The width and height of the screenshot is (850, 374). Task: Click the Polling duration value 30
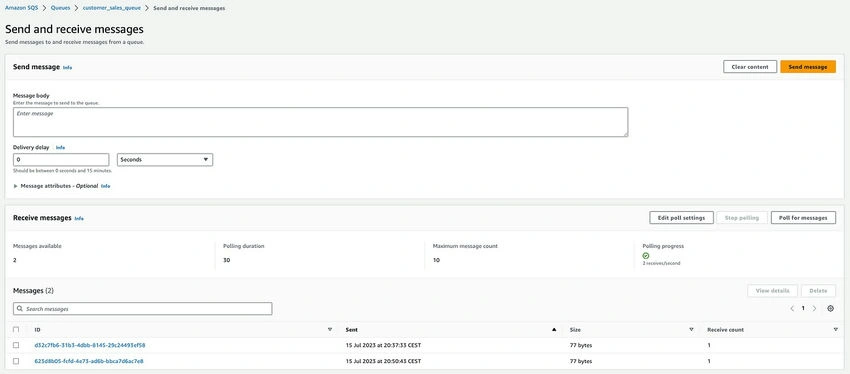tap(227, 260)
